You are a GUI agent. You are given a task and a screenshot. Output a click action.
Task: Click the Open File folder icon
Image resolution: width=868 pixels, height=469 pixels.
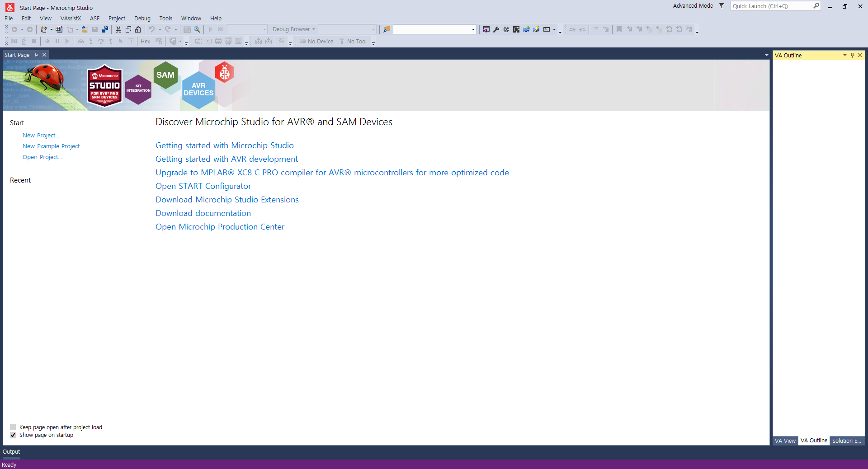[x=85, y=29]
